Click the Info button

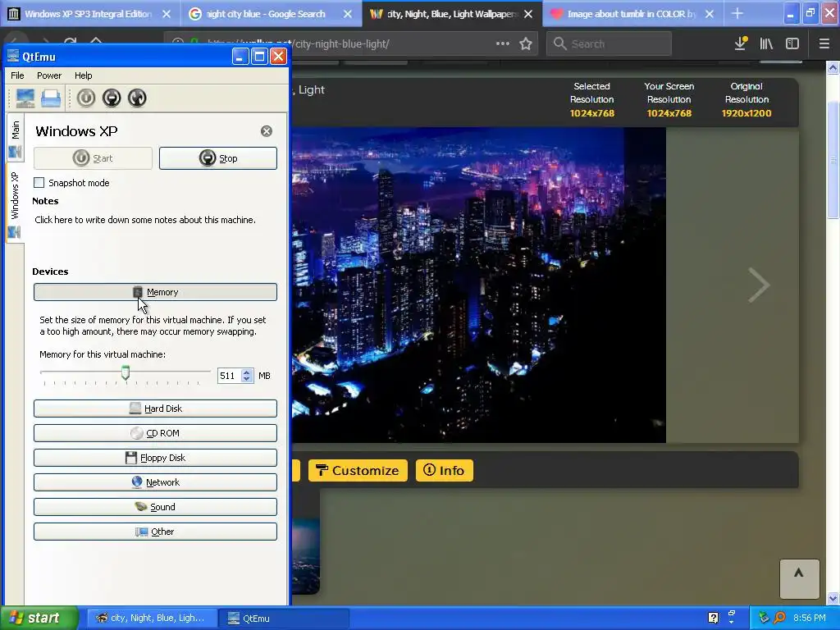(x=445, y=470)
